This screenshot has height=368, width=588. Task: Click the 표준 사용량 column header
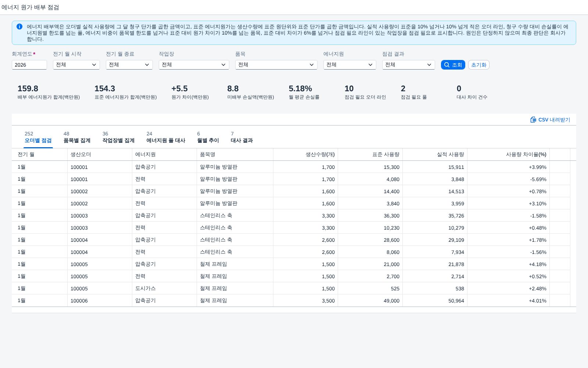[370, 155]
